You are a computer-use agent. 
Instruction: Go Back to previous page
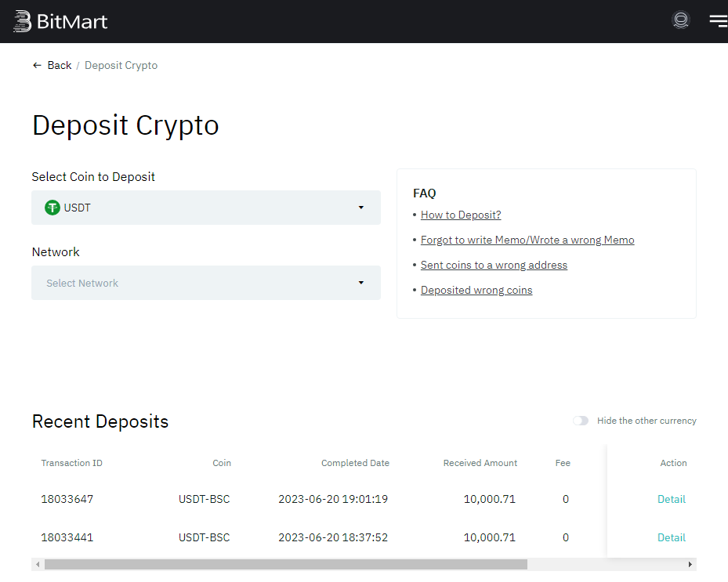pos(60,66)
